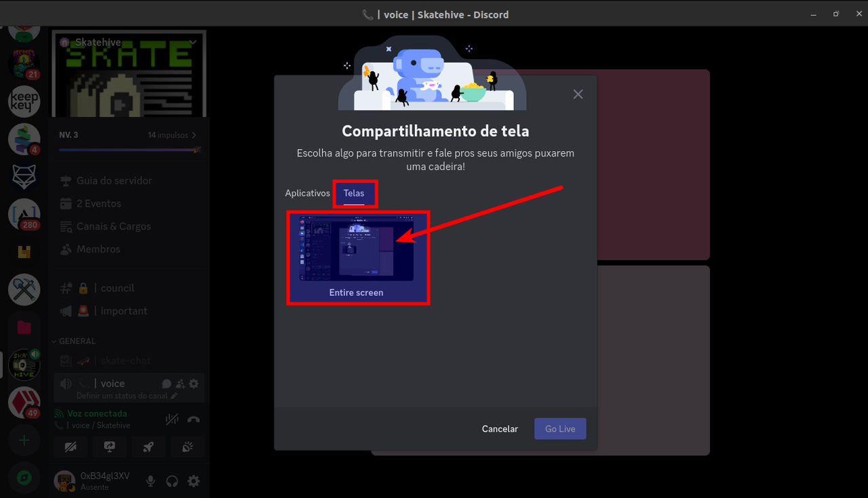868x498 pixels.
Task: Click the server boost progress bar
Action: [130, 149]
